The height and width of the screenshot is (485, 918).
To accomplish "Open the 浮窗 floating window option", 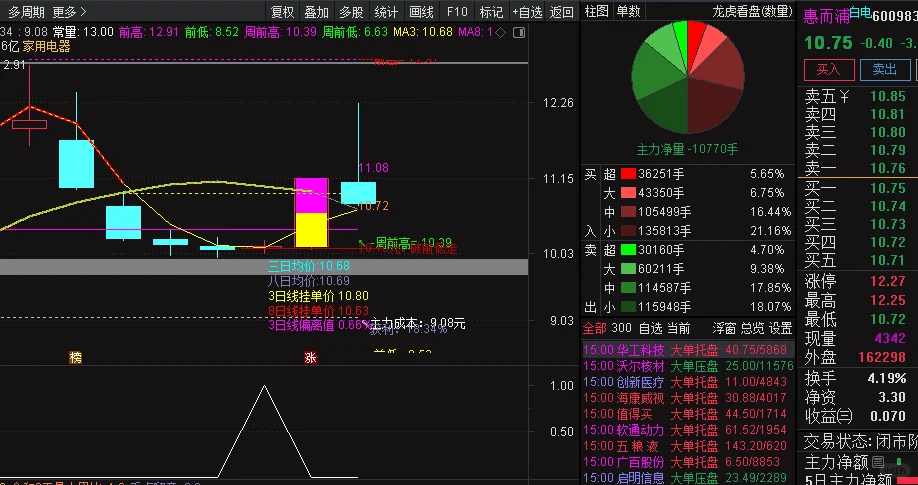I will (724, 328).
